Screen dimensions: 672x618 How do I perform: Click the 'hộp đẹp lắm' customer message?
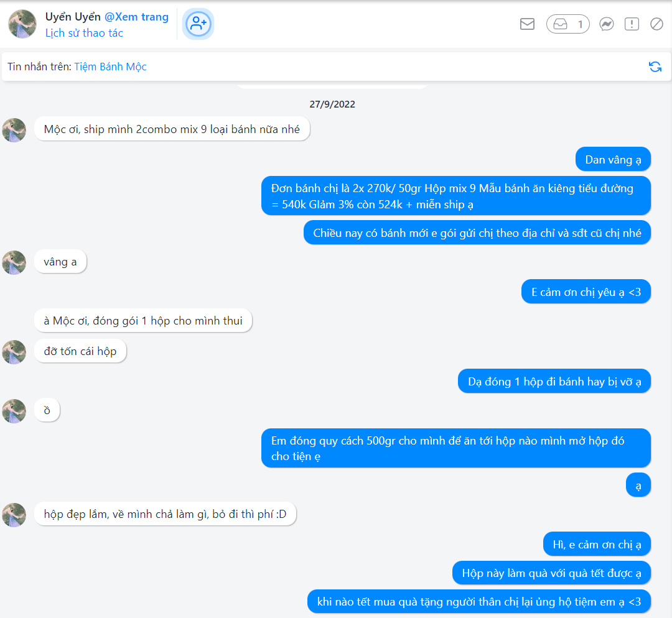pyautogui.click(x=165, y=514)
